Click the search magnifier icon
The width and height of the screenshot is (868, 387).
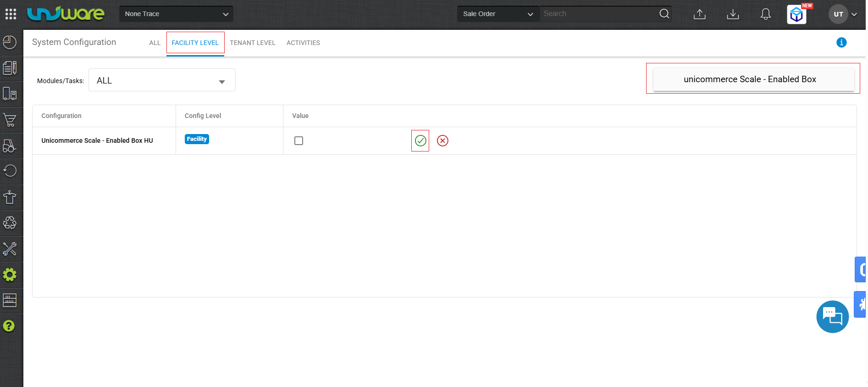[664, 14]
